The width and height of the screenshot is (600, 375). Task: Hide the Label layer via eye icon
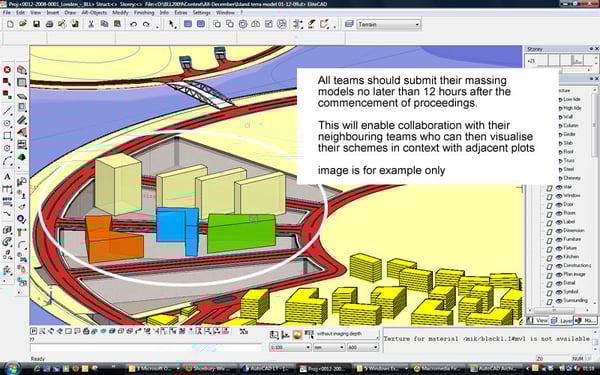coord(559,222)
